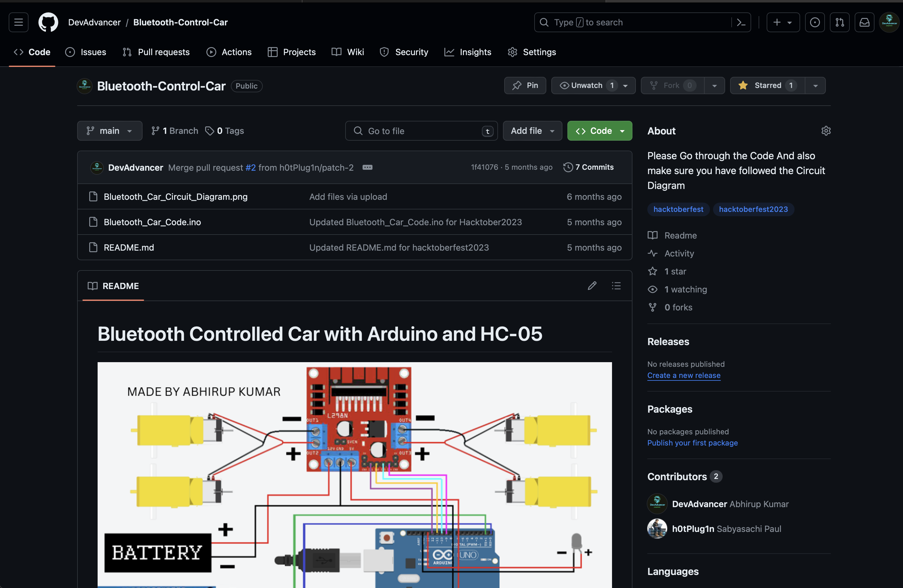Click the Releases heading
Image resolution: width=903 pixels, height=588 pixels.
coord(668,341)
